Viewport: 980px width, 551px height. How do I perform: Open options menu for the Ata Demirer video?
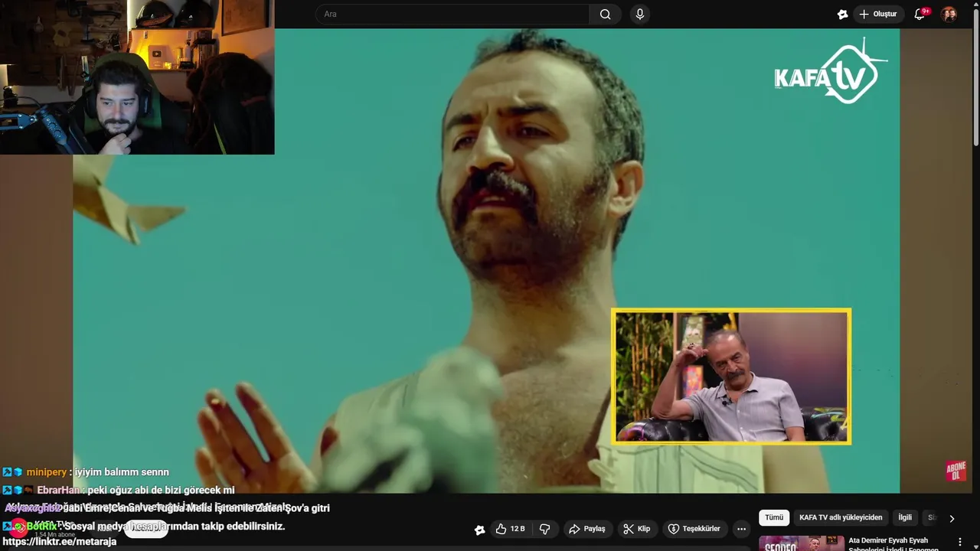tap(959, 542)
